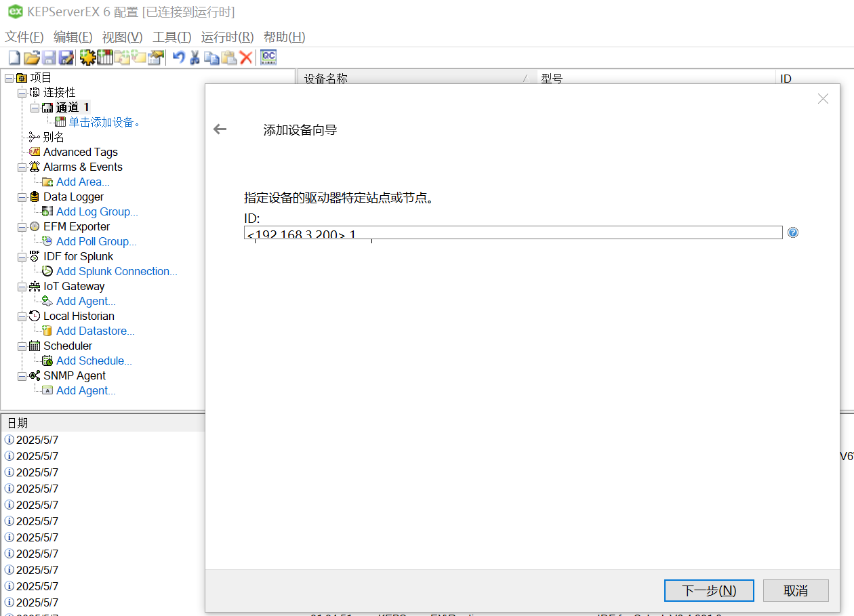Click the 型号 column header
The image size is (854, 616).
click(656, 79)
